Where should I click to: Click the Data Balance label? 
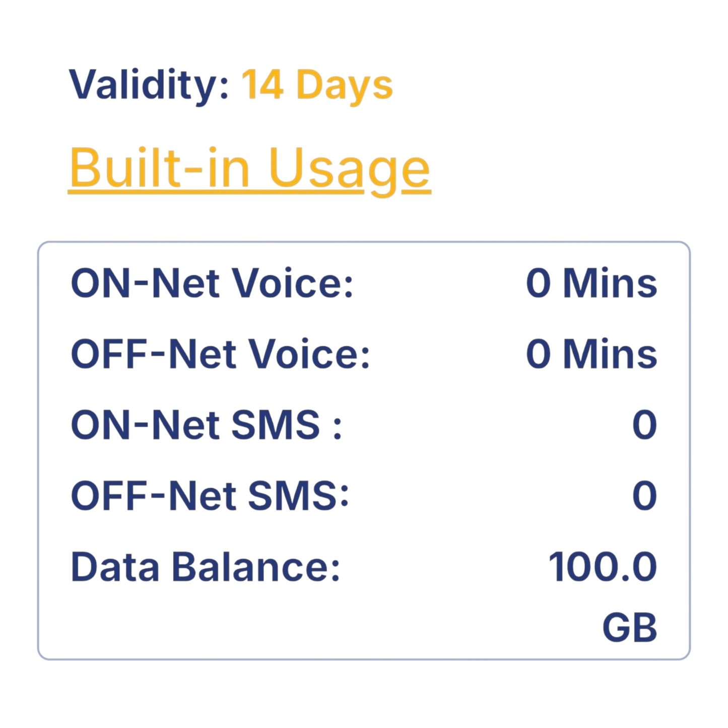click(206, 567)
